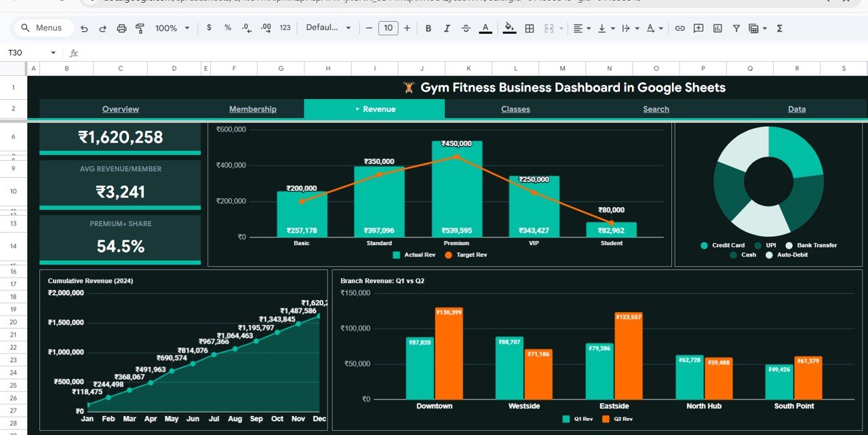868x435 pixels.
Task: Insert a link using the toolbar icon
Action: (x=680, y=28)
